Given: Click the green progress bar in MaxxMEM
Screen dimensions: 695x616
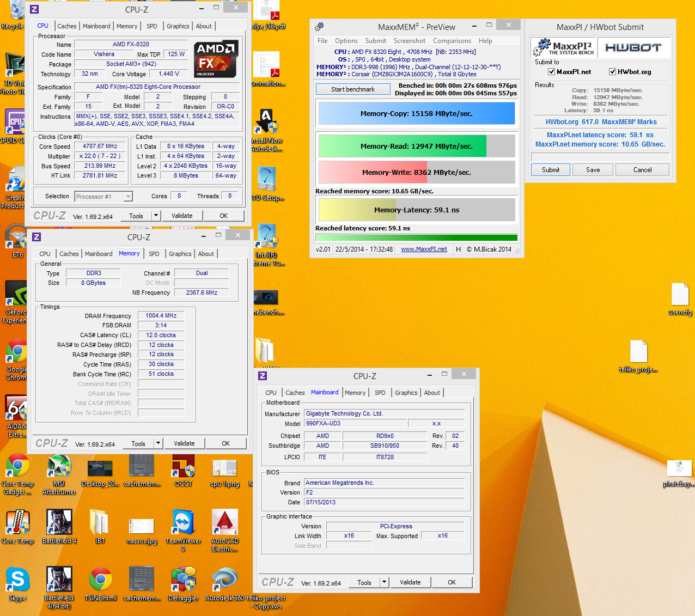Looking at the screenshot, I should click(416, 237).
